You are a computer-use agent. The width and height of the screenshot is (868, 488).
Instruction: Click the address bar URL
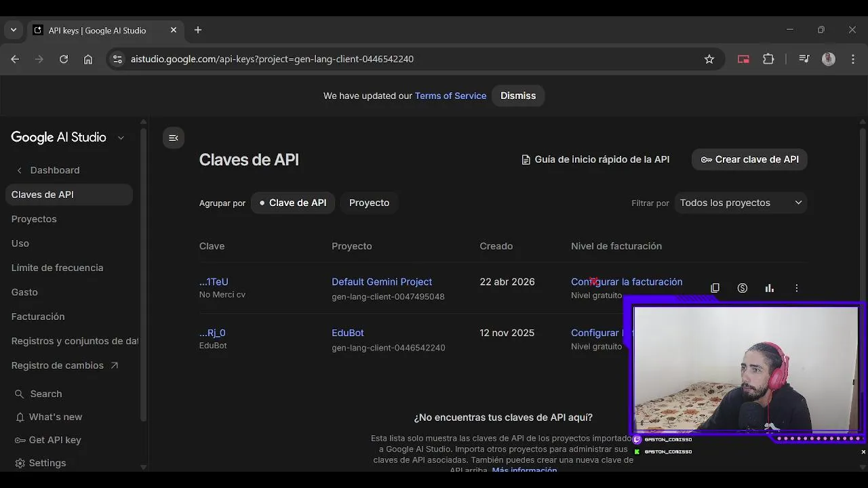tap(272, 59)
